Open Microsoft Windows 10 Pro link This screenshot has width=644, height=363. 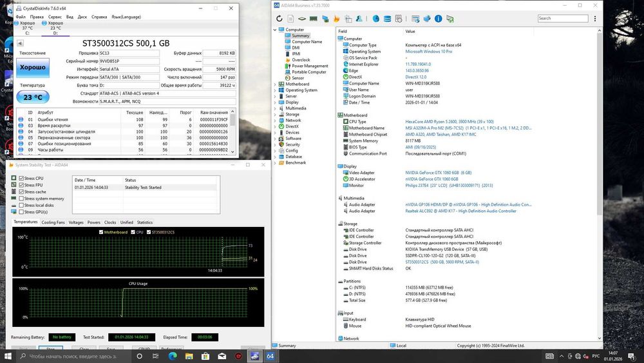(x=428, y=52)
